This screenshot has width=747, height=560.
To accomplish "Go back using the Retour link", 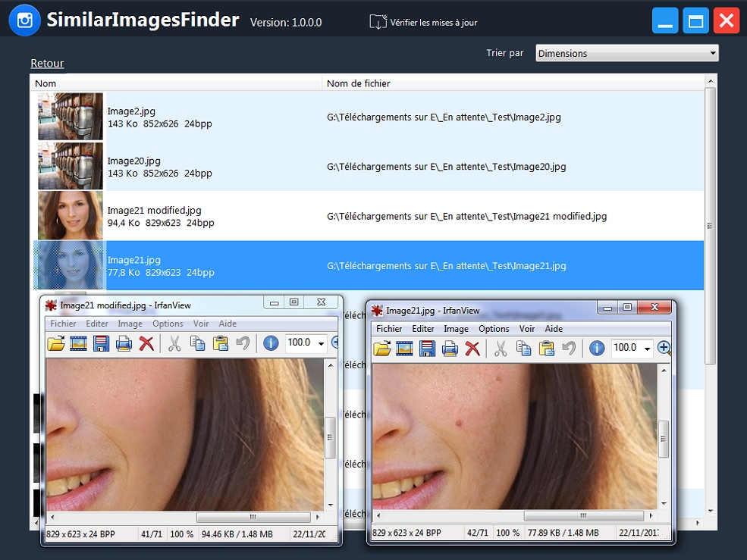I will [x=47, y=64].
